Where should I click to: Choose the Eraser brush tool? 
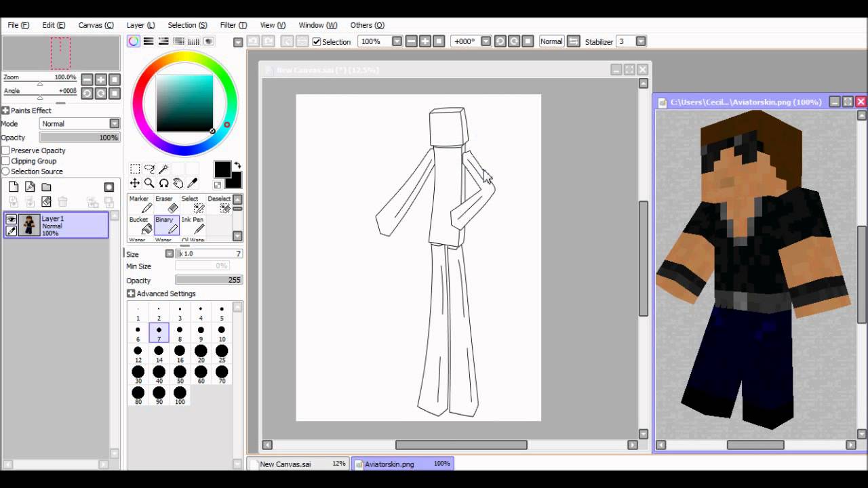point(167,204)
